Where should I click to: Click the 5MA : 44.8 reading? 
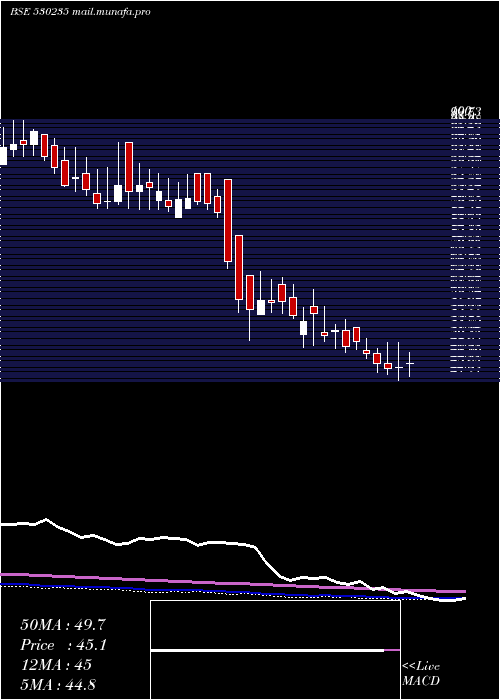[58, 685]
